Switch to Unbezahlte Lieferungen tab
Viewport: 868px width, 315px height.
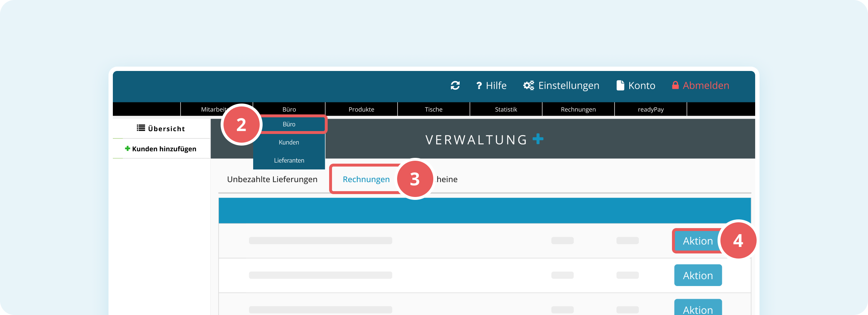point(272,179)
